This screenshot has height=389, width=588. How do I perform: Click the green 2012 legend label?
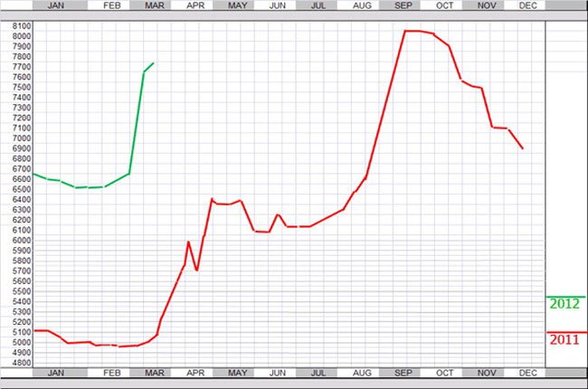click(564, 303)
